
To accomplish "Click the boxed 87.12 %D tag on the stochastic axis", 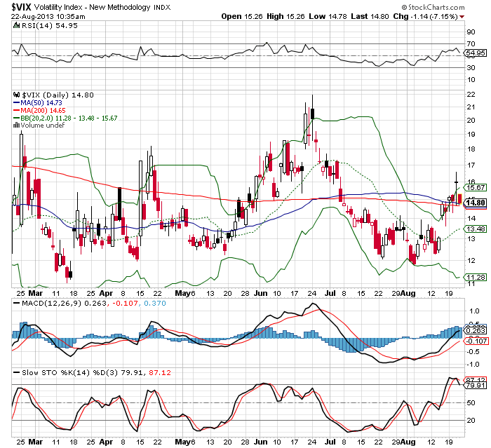I will 476,379.
